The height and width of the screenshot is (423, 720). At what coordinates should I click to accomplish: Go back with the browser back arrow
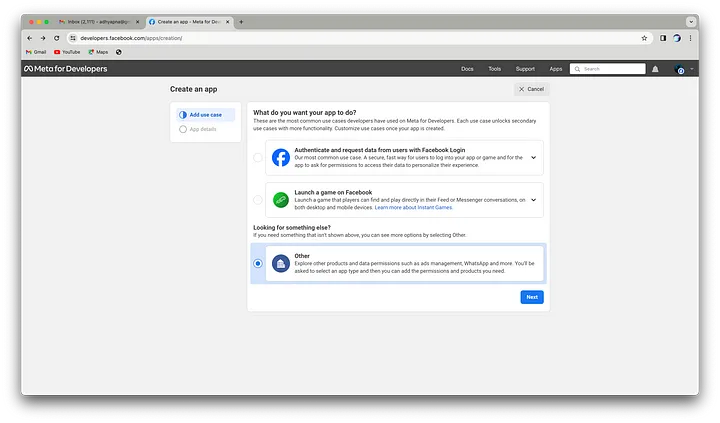[x=29, y=38]
